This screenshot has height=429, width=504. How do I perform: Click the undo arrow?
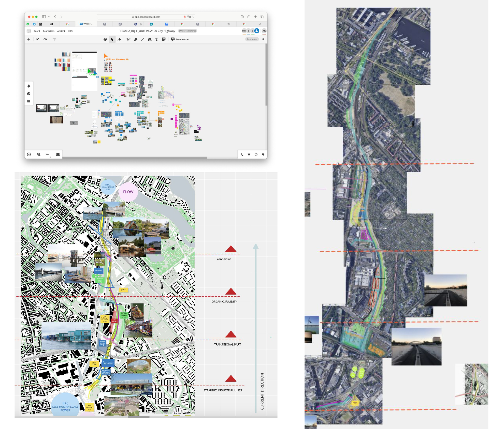(38, 39)
